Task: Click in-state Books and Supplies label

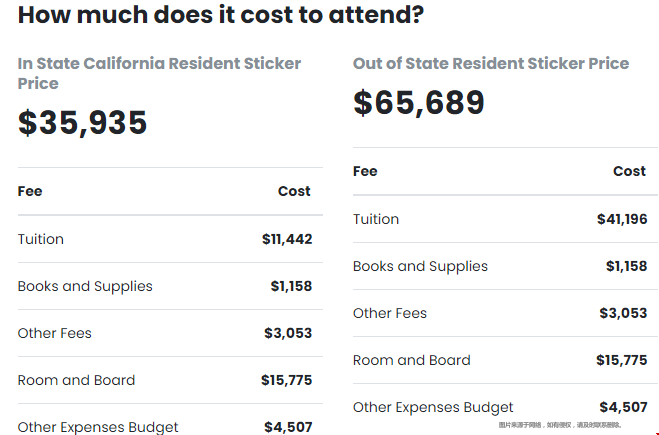Action: [x=85, y=286]
